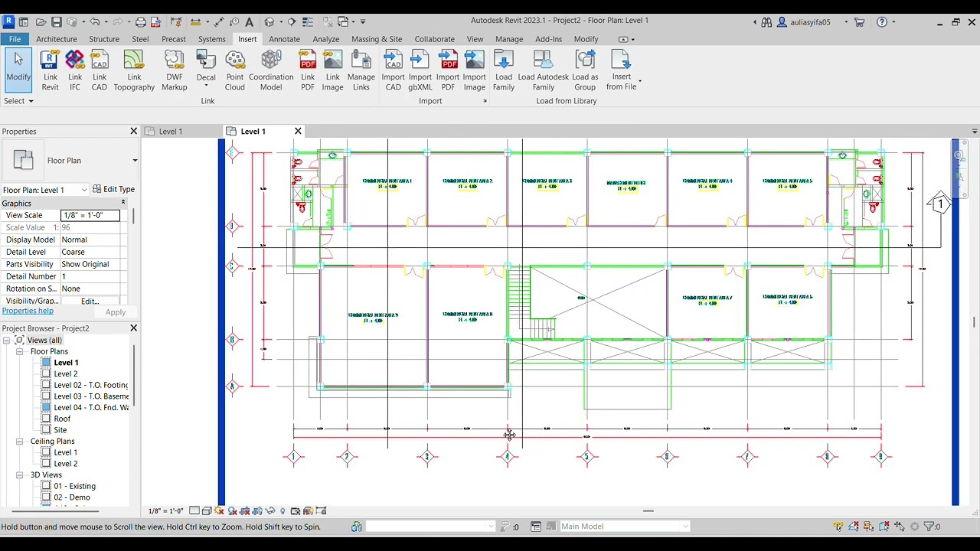This screenshot has height=551, width=980.
Task: Open the Link Topography tool
Action: 134,70
